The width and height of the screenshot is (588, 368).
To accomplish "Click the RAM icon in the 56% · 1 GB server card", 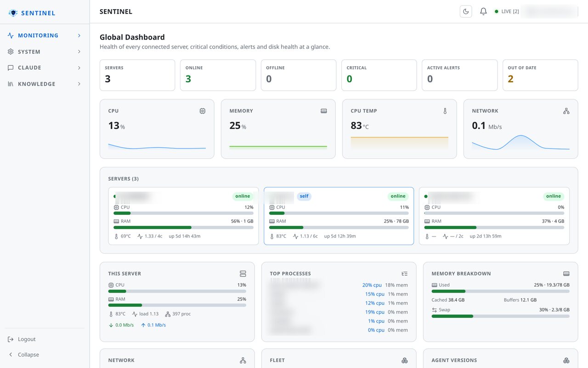I will pos(116,221).
